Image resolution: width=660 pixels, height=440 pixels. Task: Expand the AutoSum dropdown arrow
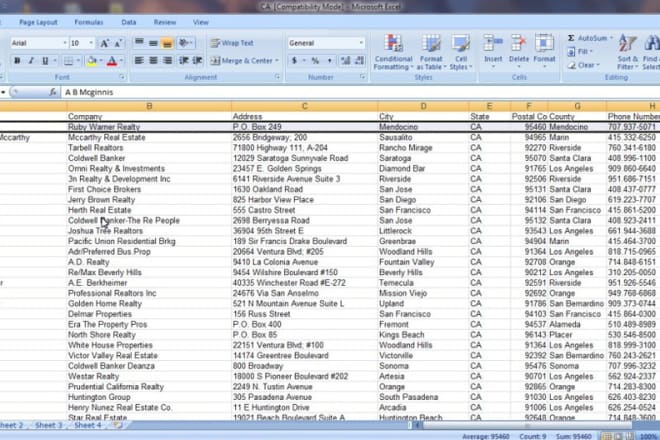611,38
